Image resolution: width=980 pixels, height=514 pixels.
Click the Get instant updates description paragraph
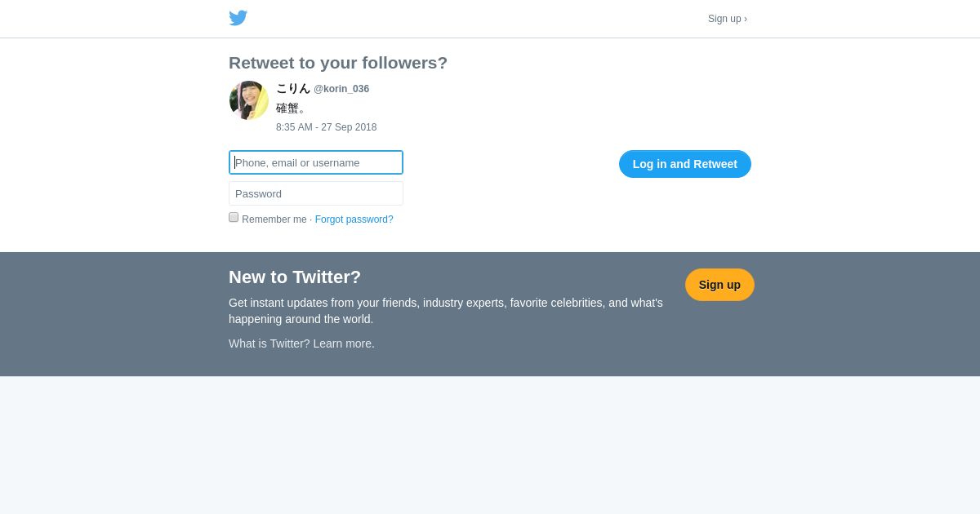point(445,311)
